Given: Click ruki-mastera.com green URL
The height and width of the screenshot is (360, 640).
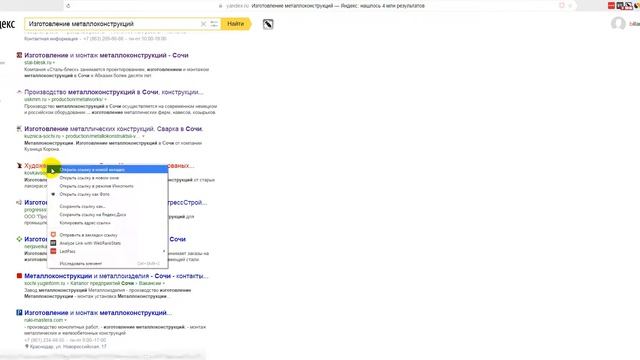Looking at the screenshot, I should click(x=44, y=320).
